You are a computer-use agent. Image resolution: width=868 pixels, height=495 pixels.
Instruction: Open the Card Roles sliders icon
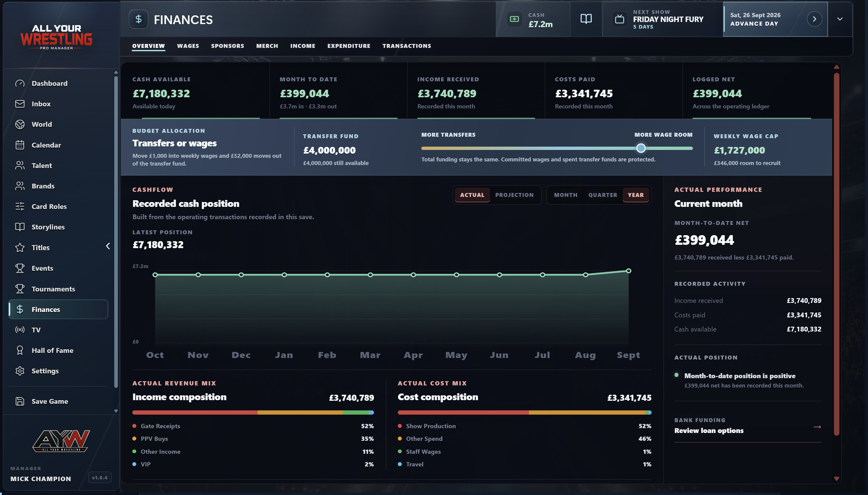(20, 206)
